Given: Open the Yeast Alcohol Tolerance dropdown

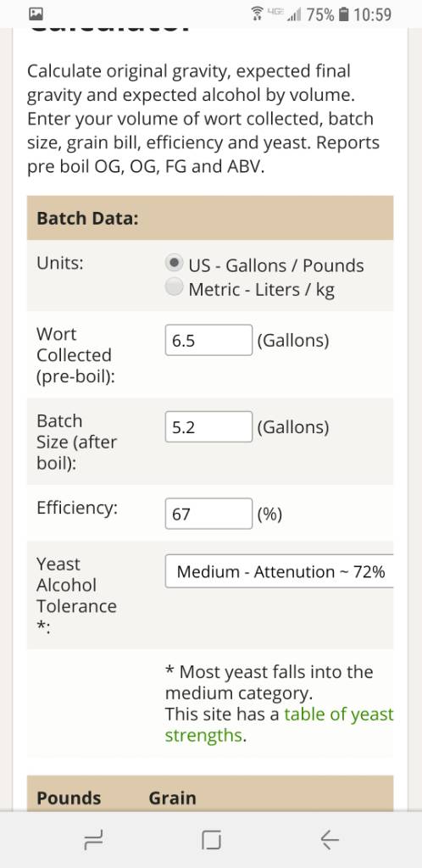Looking at the screenshot, I should click(x=280, y=570).
